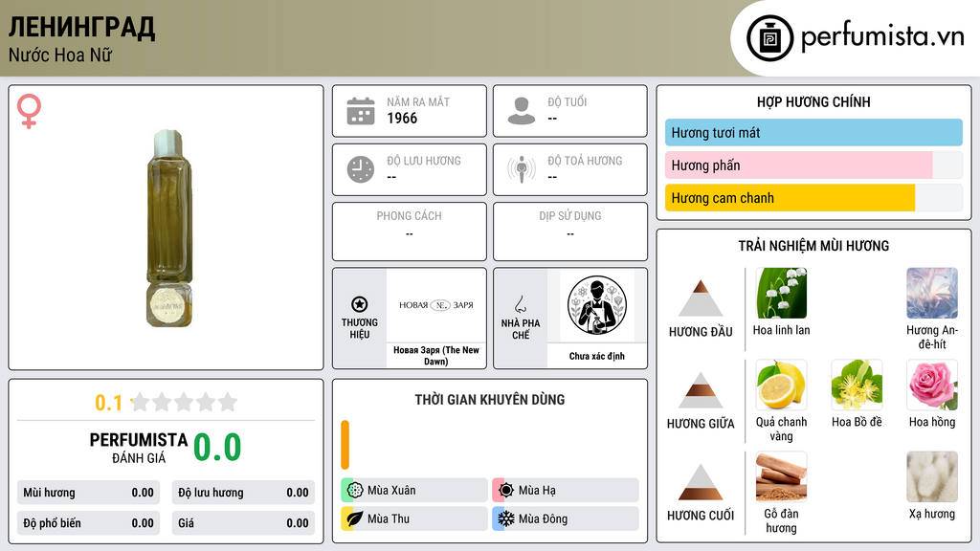This screenshot has height=551, width=980.
Task: Click the Độ lưu hương 0.00 score row
Action: tap(243, 493)
